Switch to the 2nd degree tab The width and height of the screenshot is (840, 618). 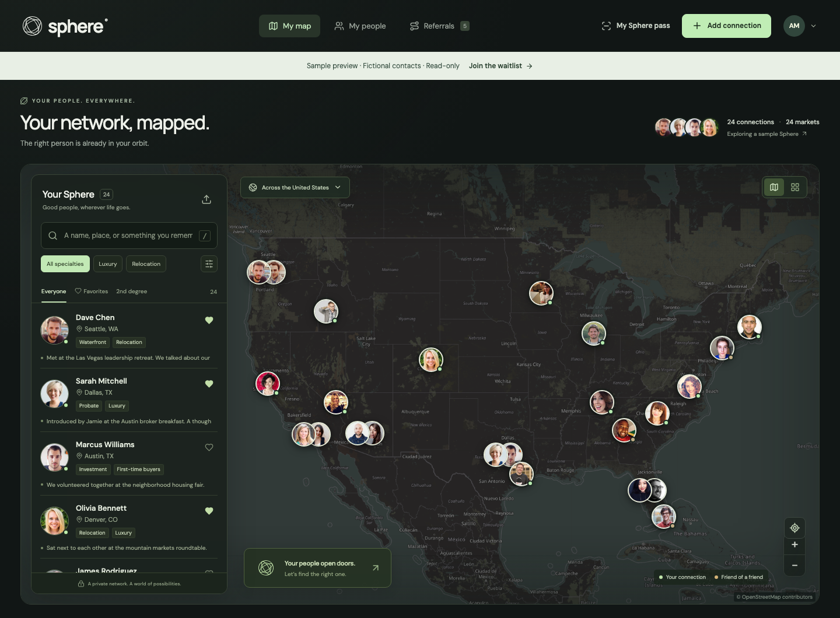click(x=131, y=292)
